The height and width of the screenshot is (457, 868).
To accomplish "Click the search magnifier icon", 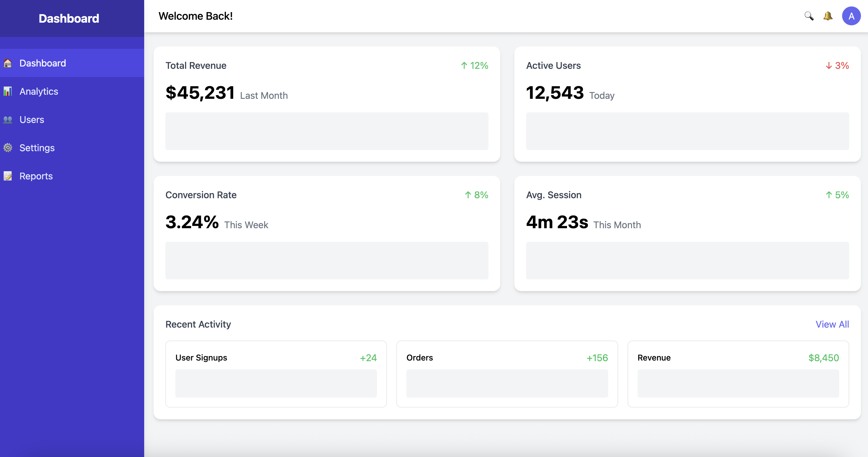I will 809,16.
